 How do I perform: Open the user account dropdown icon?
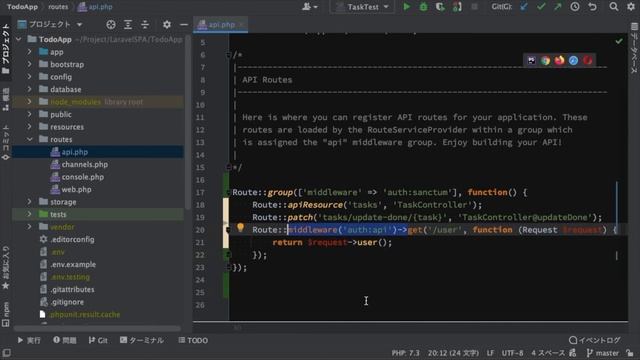[x=309, y=7]
